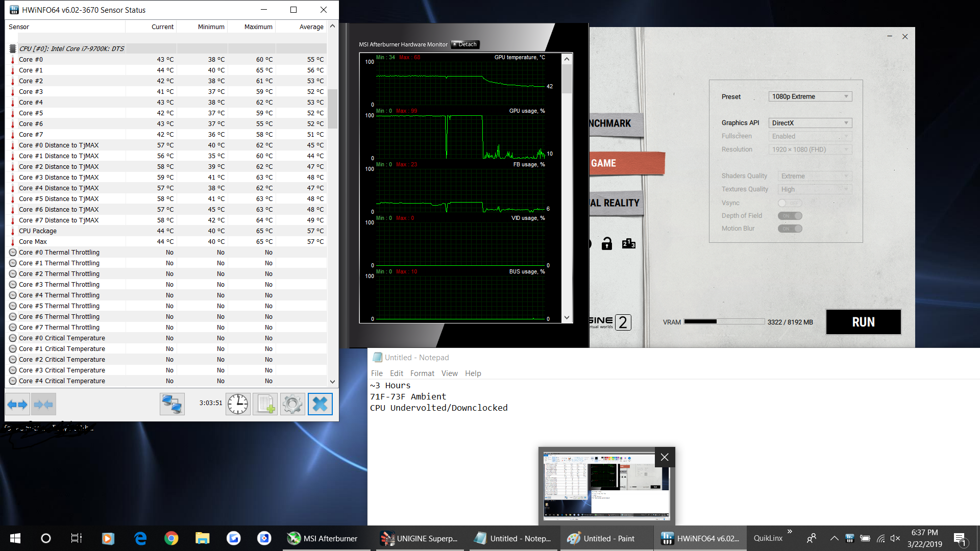
Task: Expand the QuikLinx toolbar chevron
Action: 790,532
